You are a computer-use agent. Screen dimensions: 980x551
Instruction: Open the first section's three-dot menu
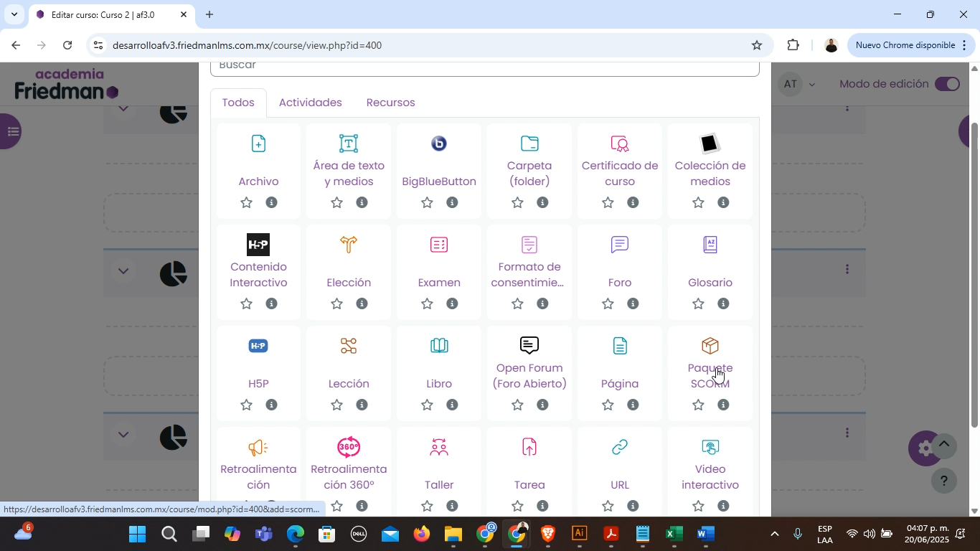847,108
